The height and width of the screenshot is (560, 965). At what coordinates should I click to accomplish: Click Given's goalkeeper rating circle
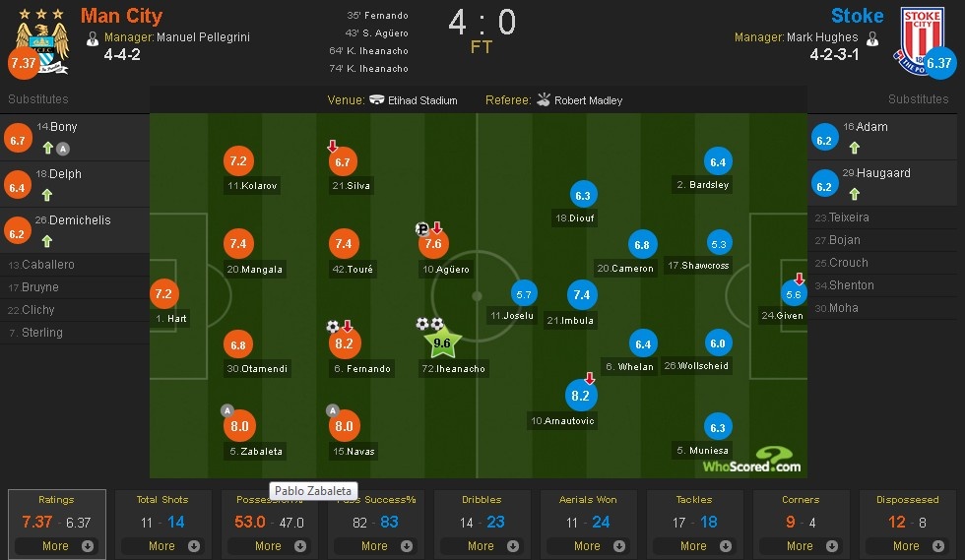(793, 292)
